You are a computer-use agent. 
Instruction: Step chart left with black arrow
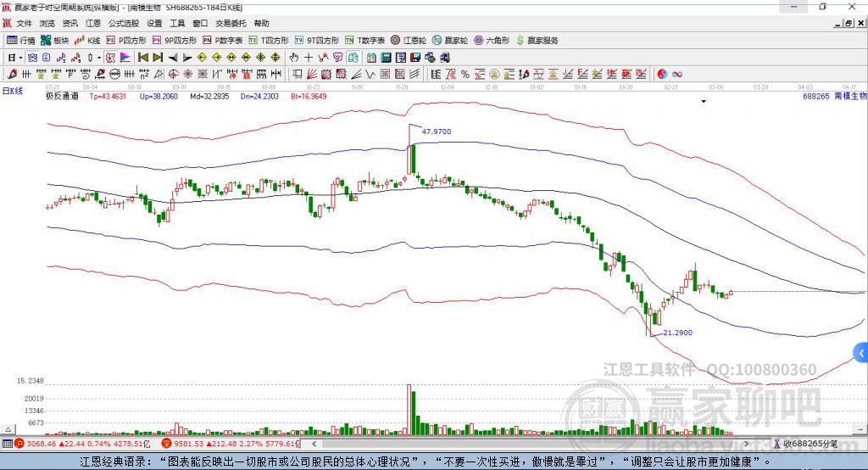173,58
